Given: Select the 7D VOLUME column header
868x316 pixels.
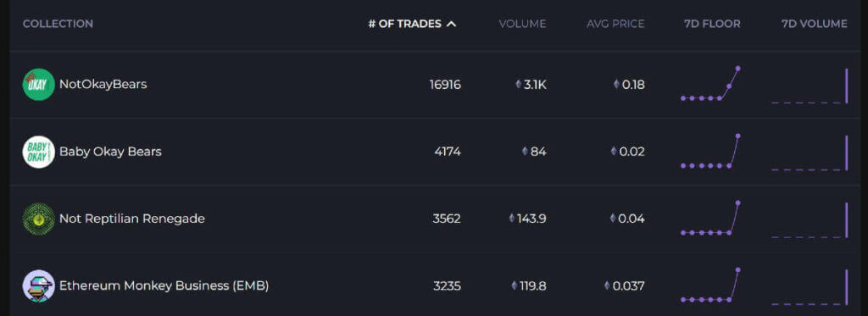Looking at the screenshot, I should point(815,24).
